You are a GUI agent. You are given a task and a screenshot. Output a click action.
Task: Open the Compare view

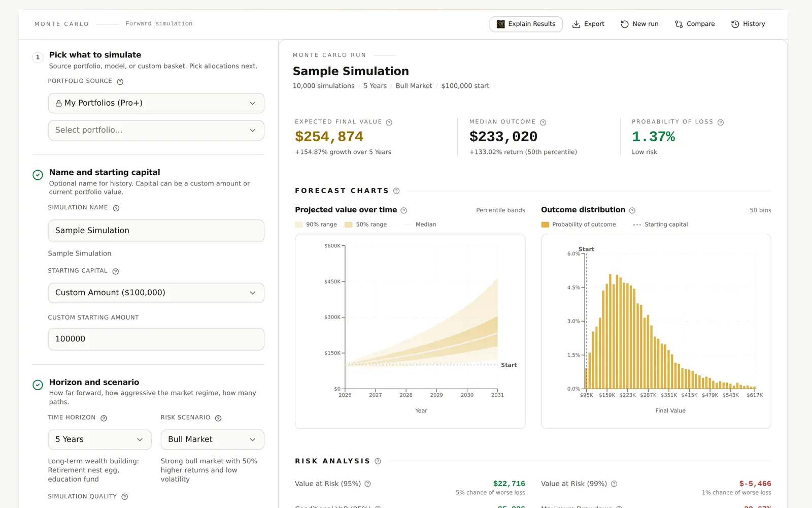point(695,24)
